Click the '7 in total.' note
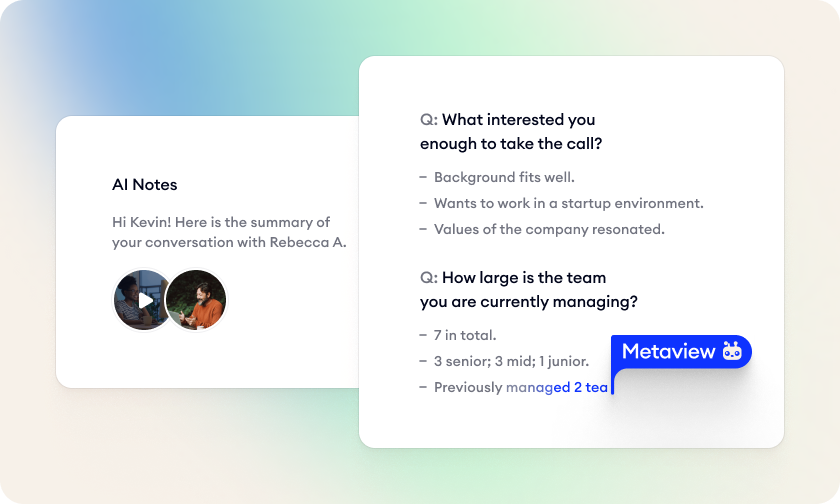Screen dimensions: 840x504 click(465, 335)
